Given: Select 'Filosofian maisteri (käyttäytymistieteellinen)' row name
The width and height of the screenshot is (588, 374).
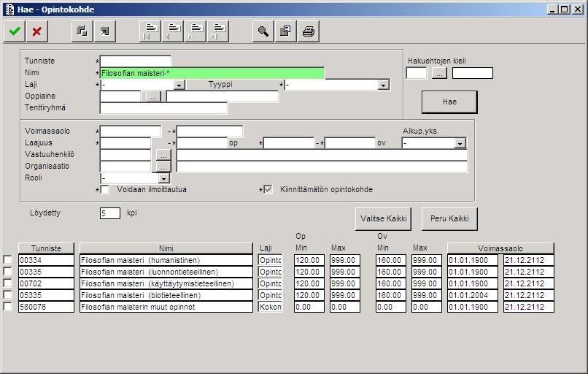Looking at the screenshot, I should [x=166, y=283].
